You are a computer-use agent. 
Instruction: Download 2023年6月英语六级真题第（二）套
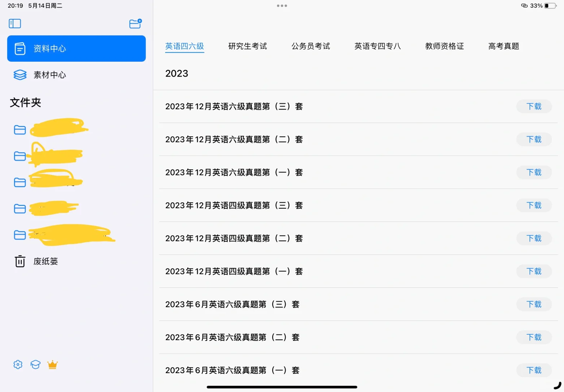point(534,337)
